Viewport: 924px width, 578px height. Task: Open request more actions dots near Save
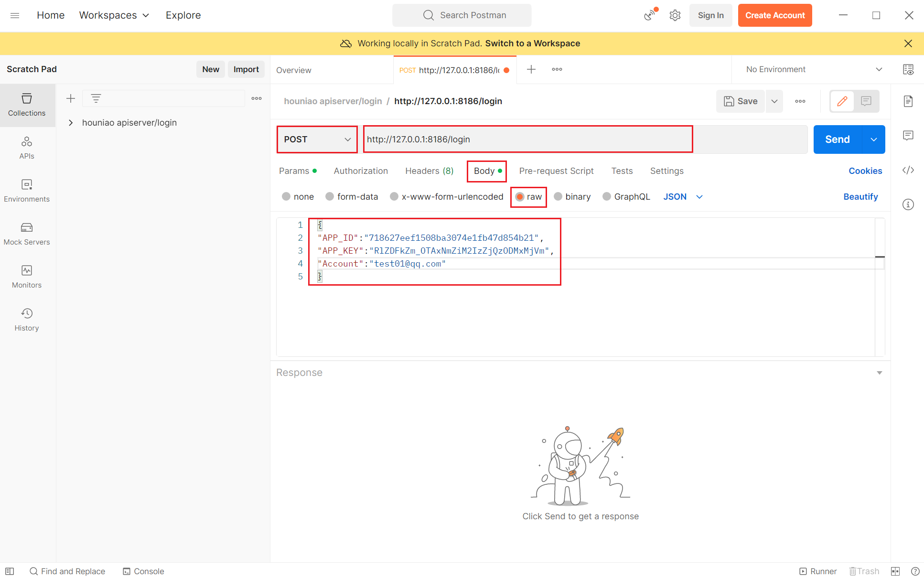pos(800,101)
